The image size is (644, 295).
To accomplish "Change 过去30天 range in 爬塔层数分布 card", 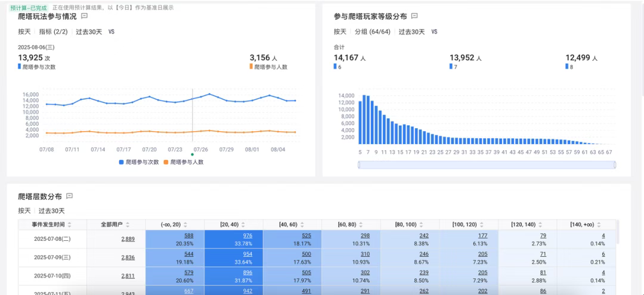I will pyautogui.click(x=52, y=211).
